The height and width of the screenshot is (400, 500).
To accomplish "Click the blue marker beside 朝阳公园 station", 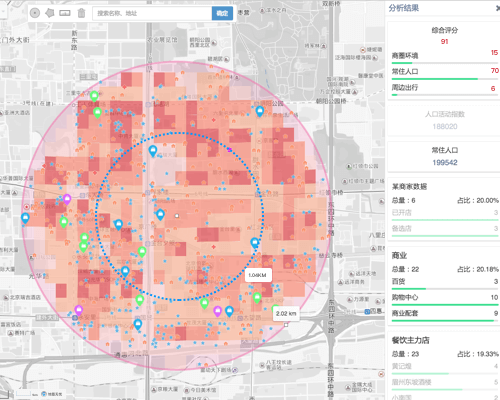I will tap(260, 111).
